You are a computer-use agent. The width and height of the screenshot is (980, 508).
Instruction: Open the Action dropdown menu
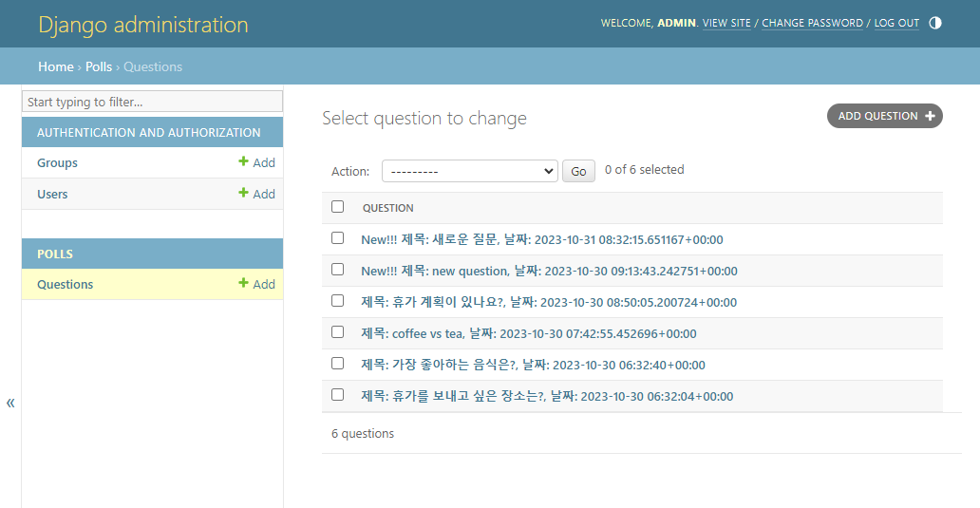click(469, 171)
